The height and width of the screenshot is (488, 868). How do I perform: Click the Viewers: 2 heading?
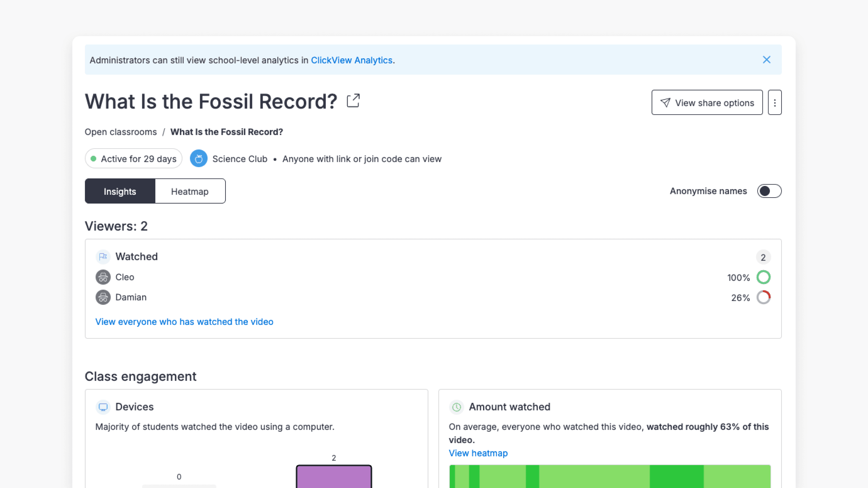(116, 226)
